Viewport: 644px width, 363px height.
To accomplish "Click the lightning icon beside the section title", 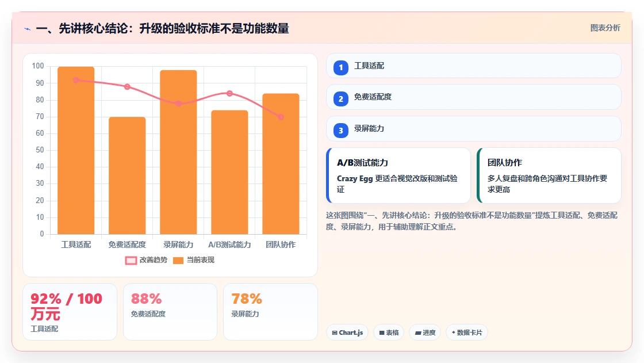I will (28, 29).
